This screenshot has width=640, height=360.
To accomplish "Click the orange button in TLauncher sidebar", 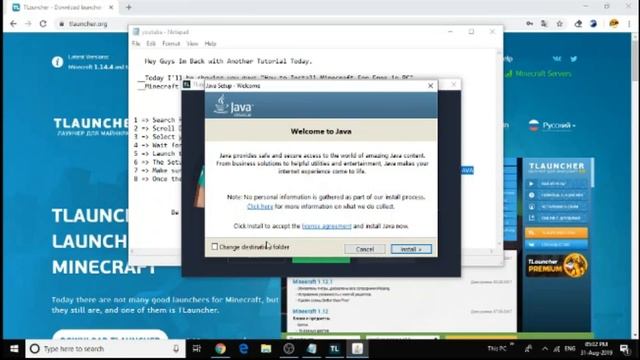I will (556, 233).
